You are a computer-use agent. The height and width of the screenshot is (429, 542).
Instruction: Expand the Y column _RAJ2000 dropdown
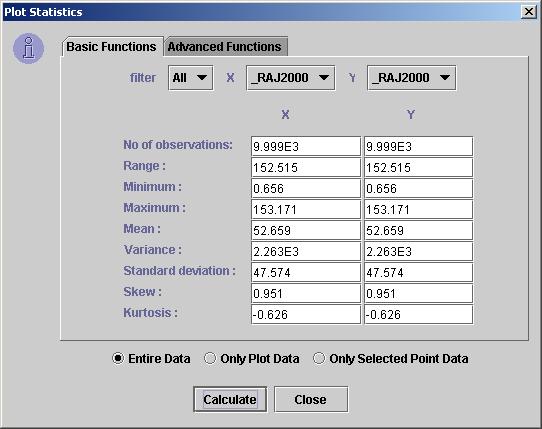411,78
